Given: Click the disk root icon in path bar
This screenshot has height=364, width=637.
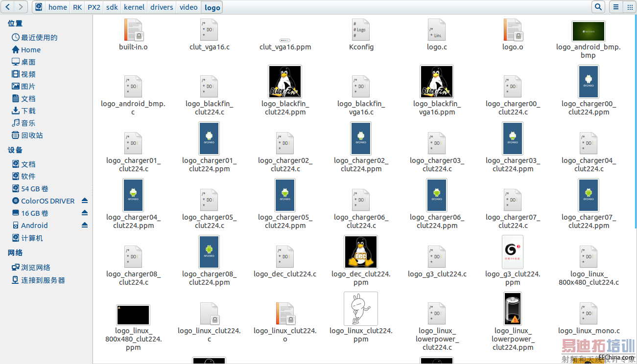Looking at the screenshot, I should [39, 7].
